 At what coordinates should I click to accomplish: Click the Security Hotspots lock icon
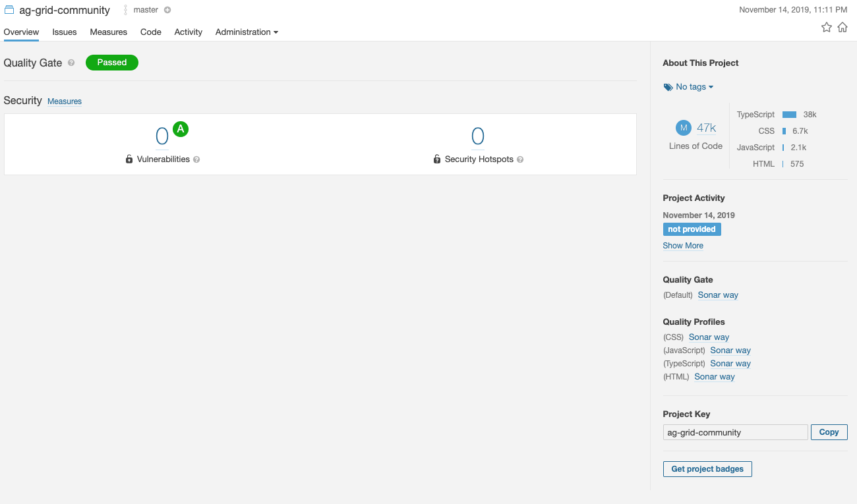(437, 159)
